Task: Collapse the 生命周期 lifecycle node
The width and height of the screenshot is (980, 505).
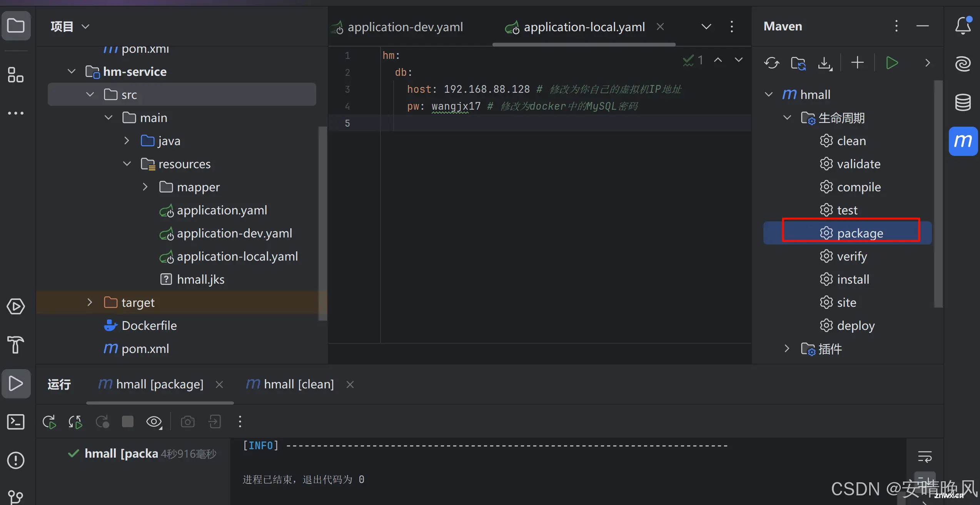Action: coord(787,117)
